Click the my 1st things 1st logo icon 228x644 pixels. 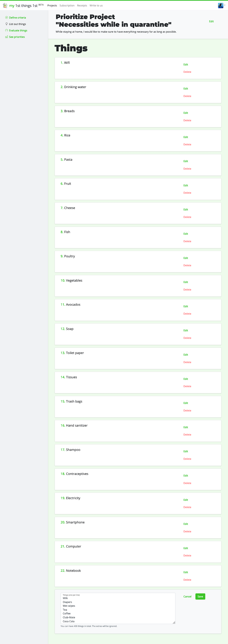click(5, 5)
